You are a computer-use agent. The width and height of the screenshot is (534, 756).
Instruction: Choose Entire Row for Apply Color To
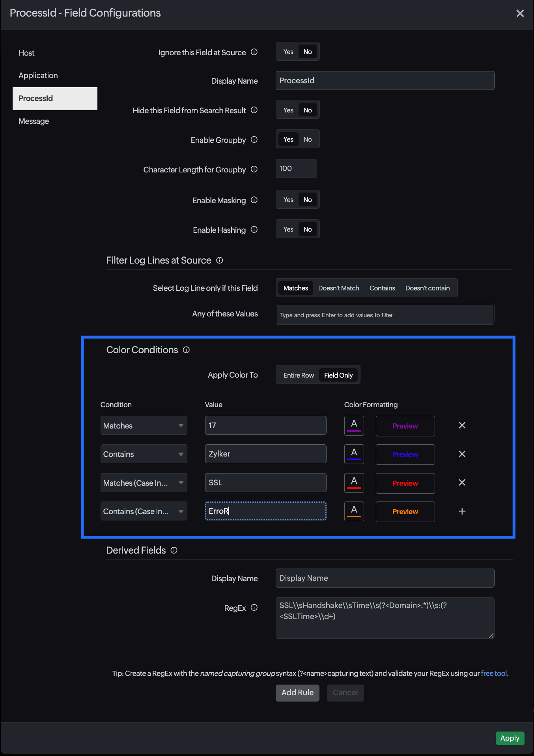coord(298,375)
